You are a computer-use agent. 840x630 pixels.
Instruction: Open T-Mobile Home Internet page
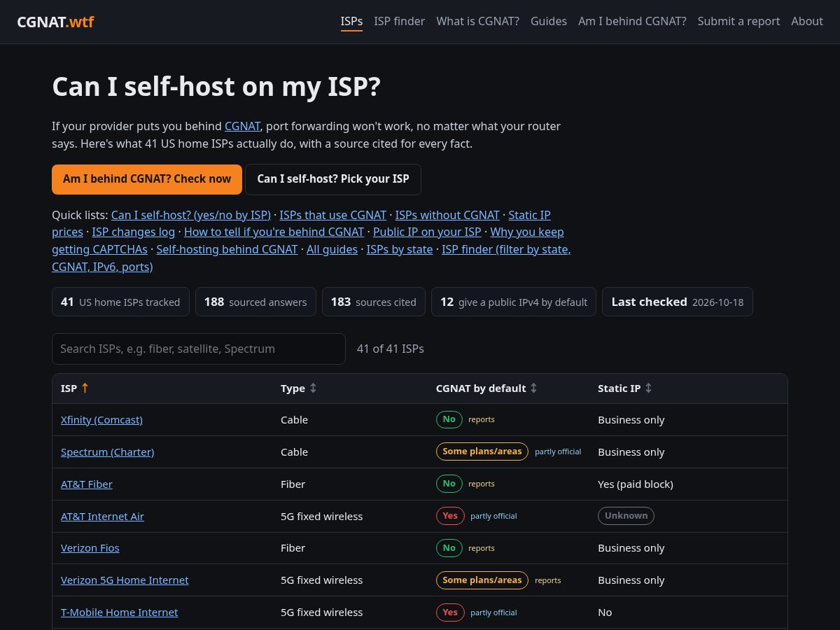point(120,612)
